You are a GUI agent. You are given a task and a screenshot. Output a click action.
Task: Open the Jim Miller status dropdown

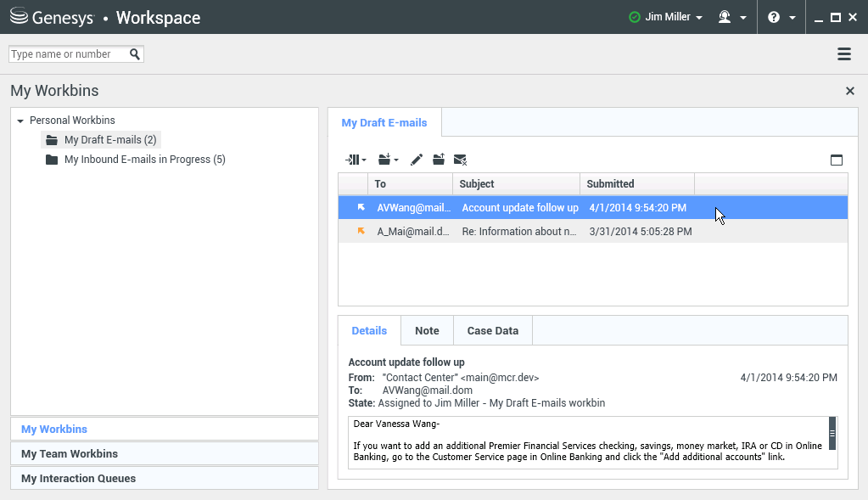pyautogui.click(x=666, y=17)
